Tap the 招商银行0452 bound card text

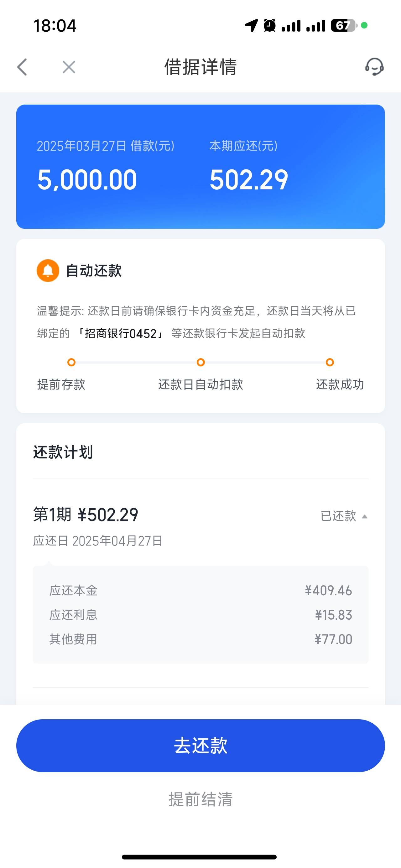(121, 333)
